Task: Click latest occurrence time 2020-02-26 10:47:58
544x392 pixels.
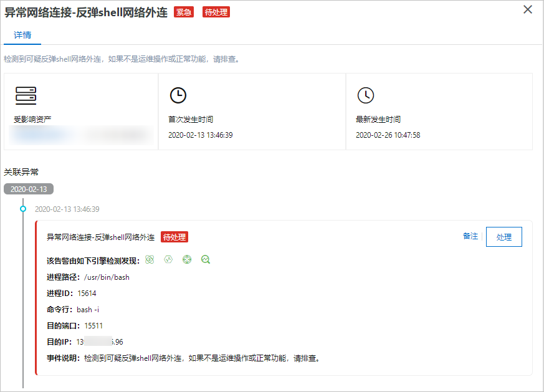Action: [x=388, y=135]
